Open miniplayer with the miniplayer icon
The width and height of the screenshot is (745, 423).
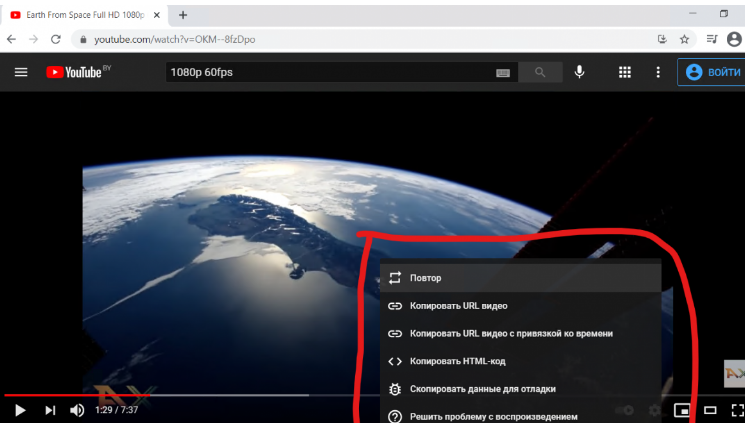pos(682,410)
